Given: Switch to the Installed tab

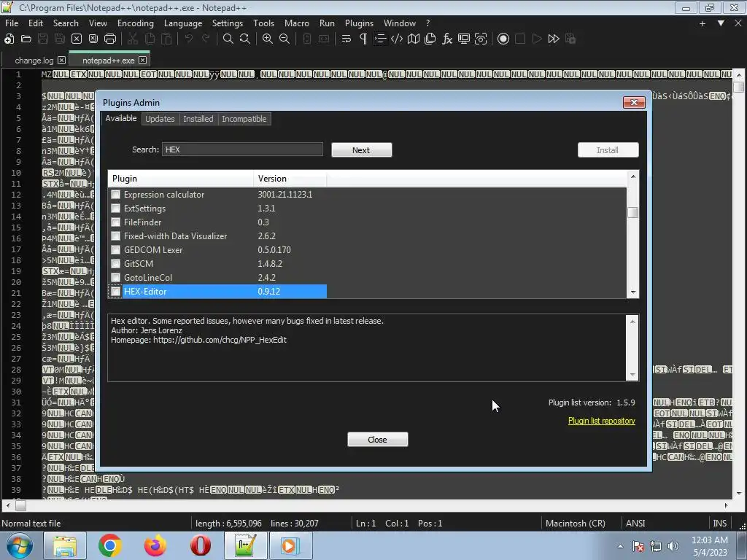Looking at the screenshot, I should [x=198, y=119].
